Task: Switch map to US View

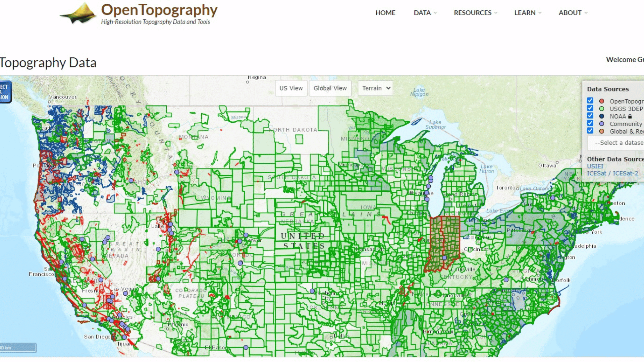Action: point(291,88)
